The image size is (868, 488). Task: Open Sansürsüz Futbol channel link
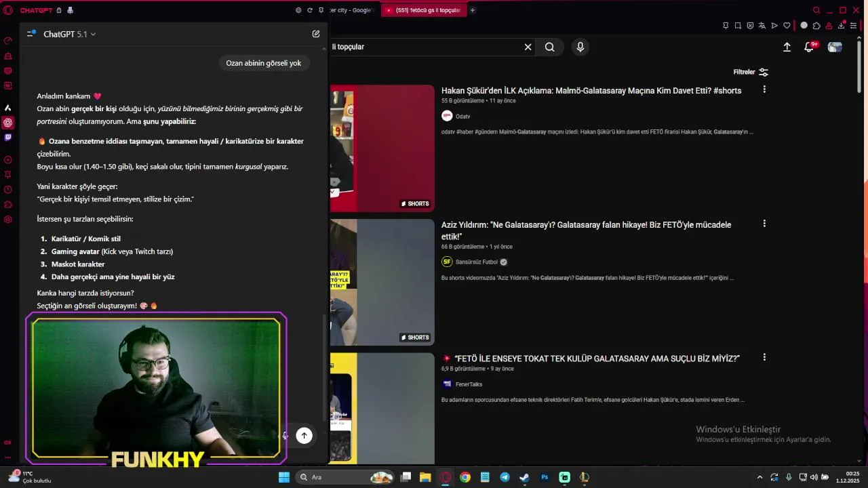click(x=477, y=262)
